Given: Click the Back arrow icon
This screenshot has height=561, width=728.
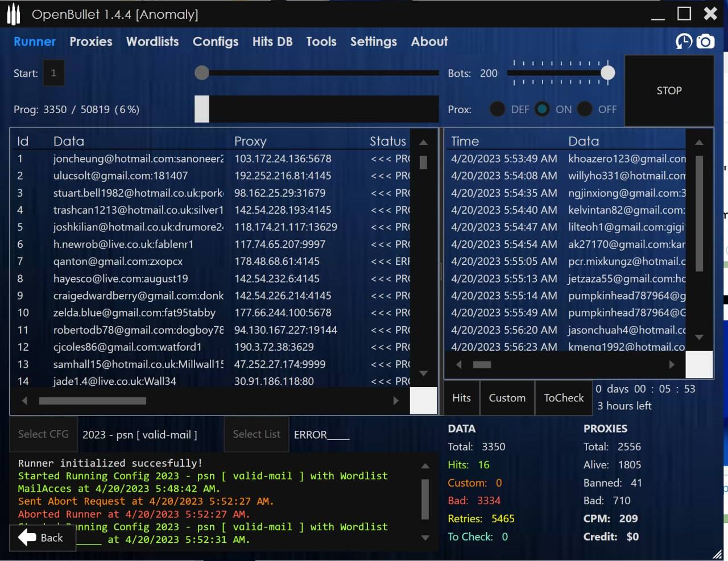Looking at the screenshot, I should (27, 537).
